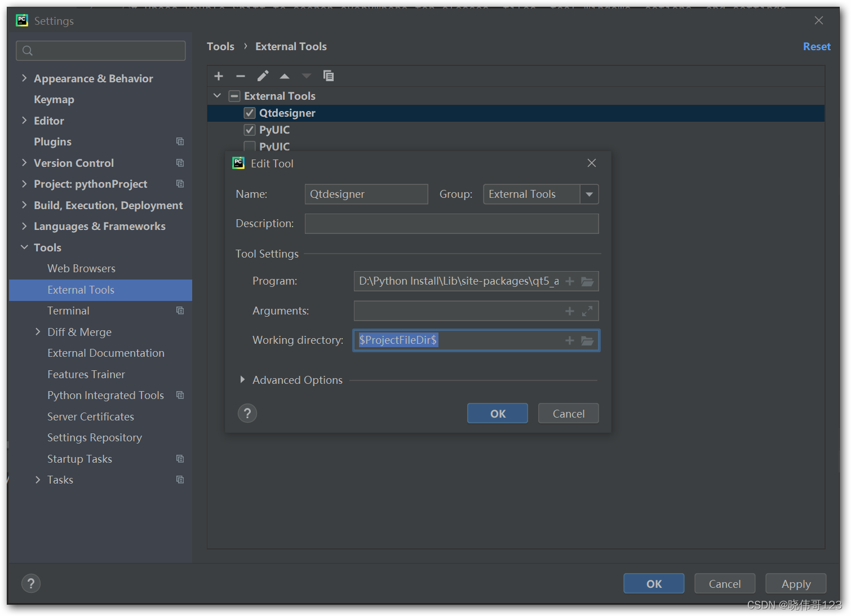Confirm Edit Tool dialog with OK

pyautogui.click(x=498, y=414)
